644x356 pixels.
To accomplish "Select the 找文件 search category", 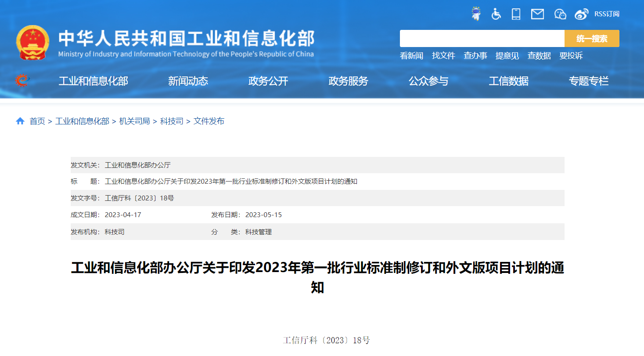I will [443, 56].
